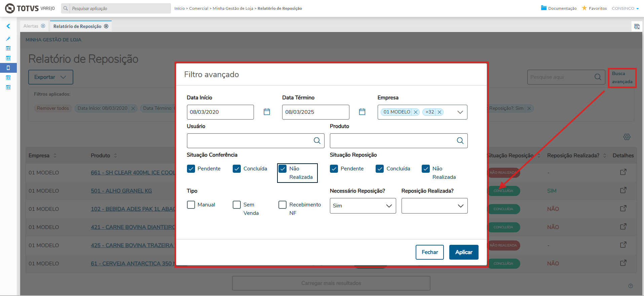Click the Data Início date field
Screen dimensions: 644x296
tap(220, 112)
